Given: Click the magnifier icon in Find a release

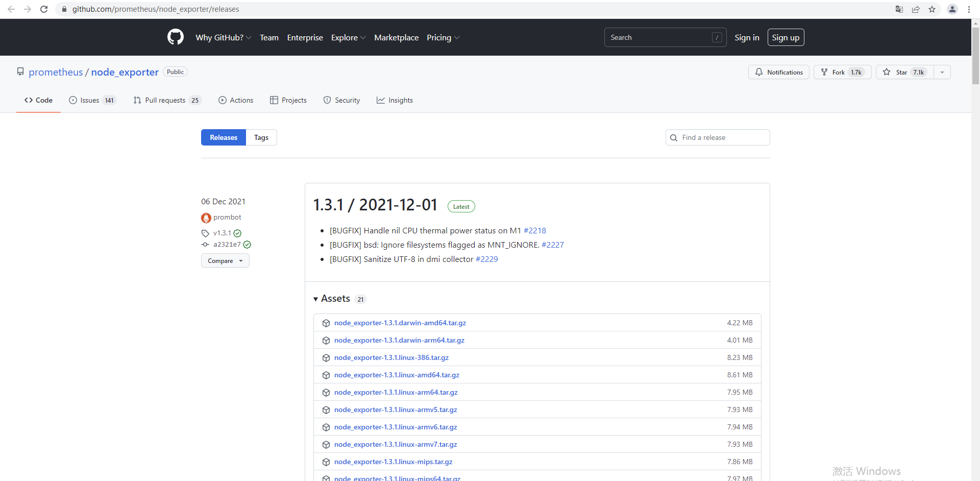Looking at the screenshot, I should tap(674, 138).
